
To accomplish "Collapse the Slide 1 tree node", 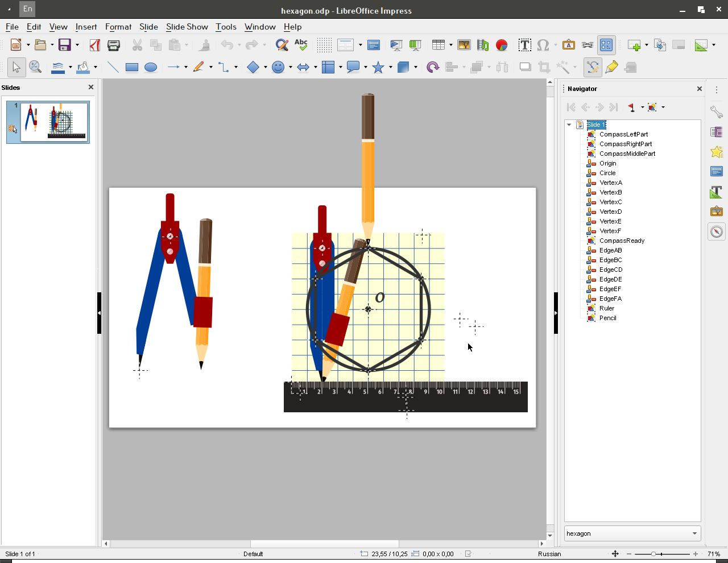I will (x=569, y=125).
